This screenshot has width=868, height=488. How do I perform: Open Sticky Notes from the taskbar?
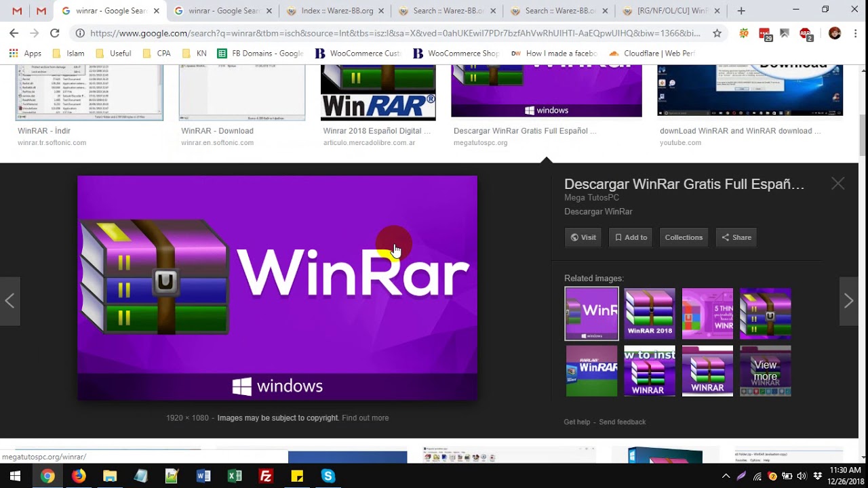pos(297,476)
